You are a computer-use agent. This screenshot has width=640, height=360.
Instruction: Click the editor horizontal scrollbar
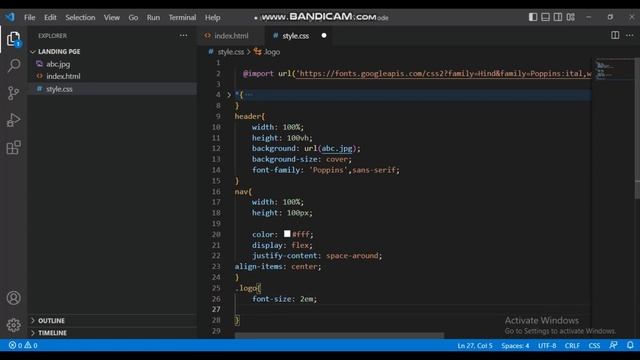[x=339, y=335]
